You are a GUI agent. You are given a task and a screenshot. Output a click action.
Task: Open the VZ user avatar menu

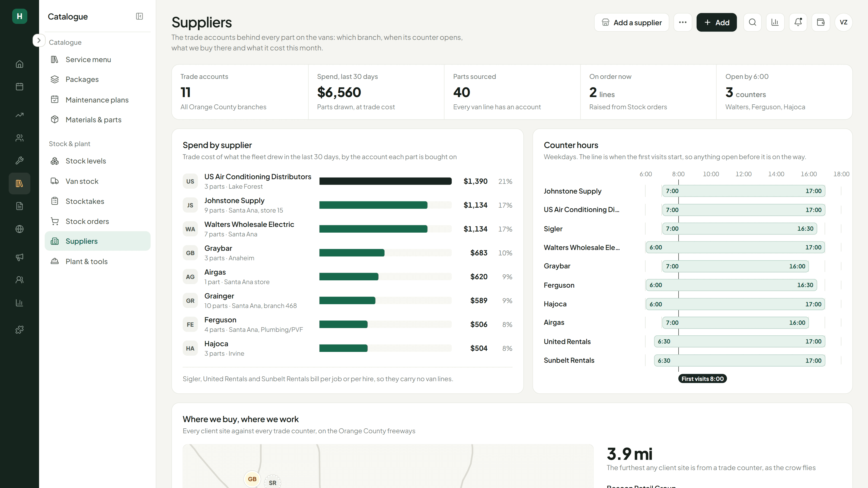[843, 22]
